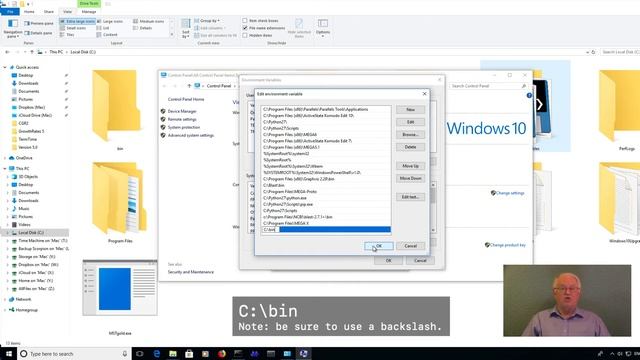This screenshot has width=640, height=360.
Task: Collapse the Quick access tree node
Action: pos(5,67)
